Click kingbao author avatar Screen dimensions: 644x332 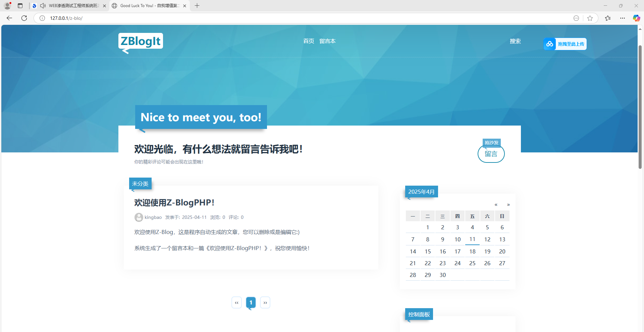pyautogui.click(x=139, y=218)
